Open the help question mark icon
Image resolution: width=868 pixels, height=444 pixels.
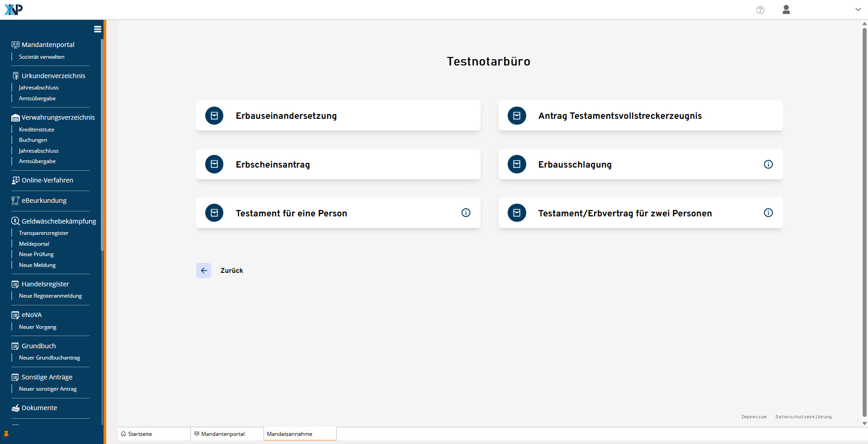[760, 10]
